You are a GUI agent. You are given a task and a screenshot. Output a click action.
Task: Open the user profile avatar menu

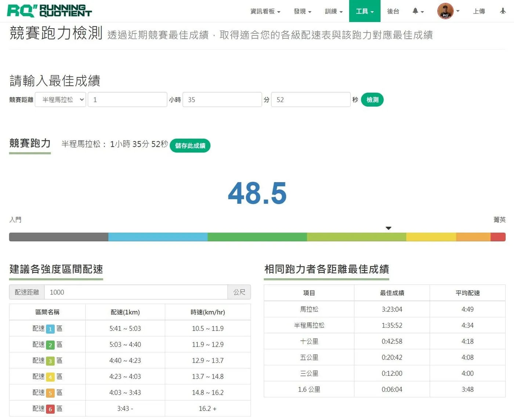445,11
